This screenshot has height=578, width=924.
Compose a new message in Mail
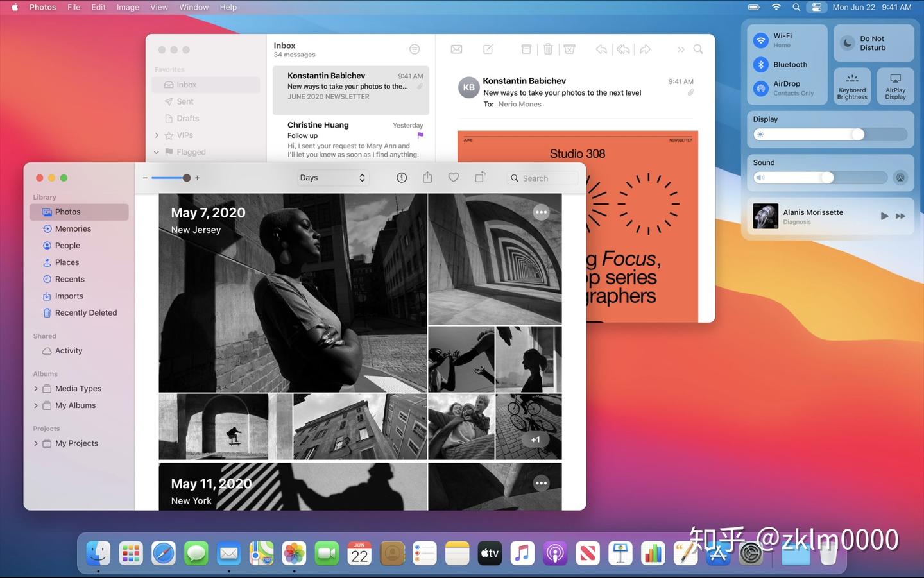point(488,49)
